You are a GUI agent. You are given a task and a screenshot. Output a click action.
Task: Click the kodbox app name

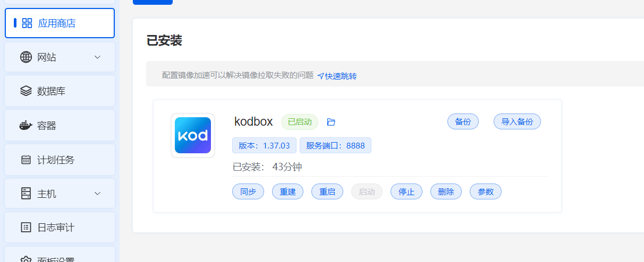click(253, 121)
